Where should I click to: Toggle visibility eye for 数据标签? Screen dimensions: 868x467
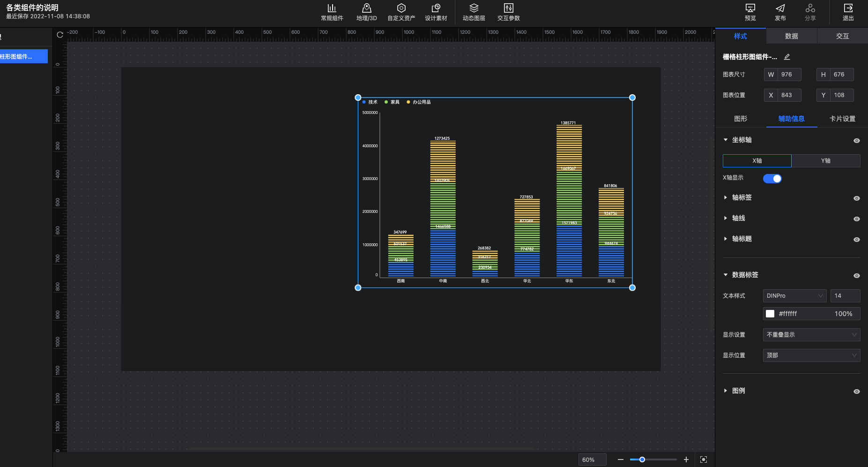click(x=856, y=275)
